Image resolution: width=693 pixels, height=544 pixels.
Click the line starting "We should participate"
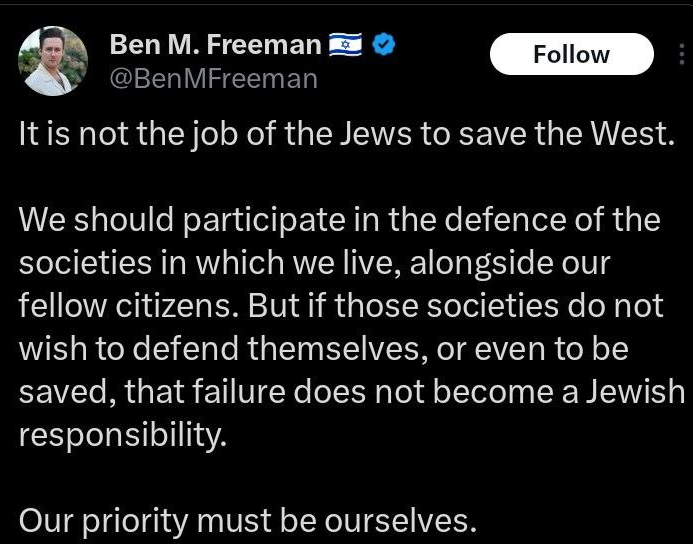point(340,221)
